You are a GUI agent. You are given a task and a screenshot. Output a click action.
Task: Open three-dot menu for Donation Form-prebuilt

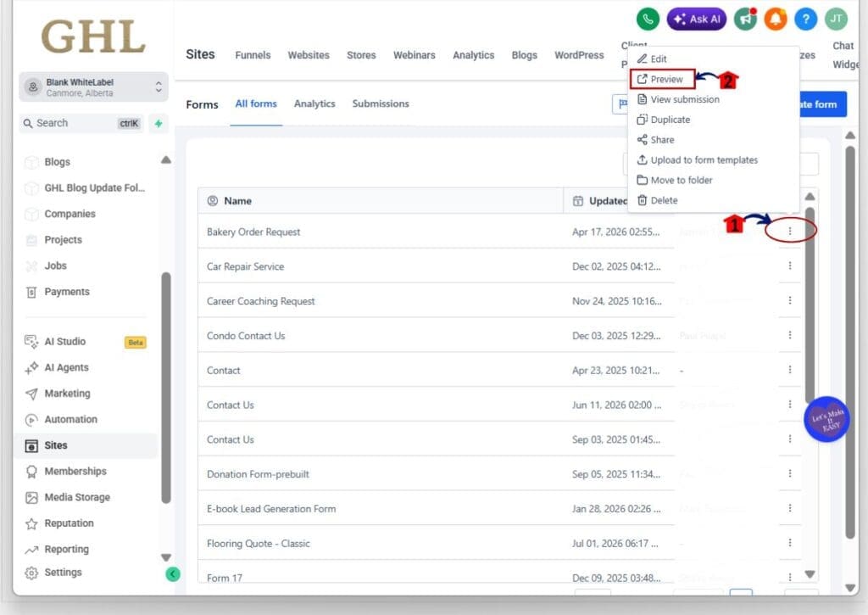(790, 473)
